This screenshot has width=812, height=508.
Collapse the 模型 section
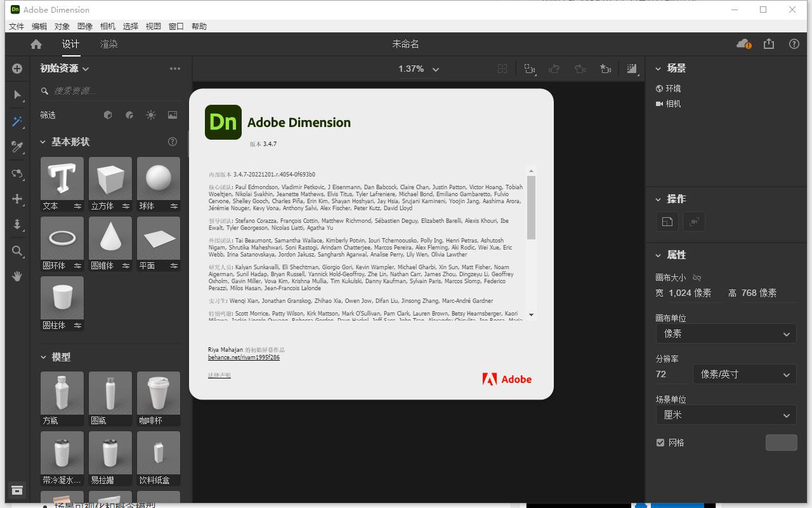coord(43,357)
